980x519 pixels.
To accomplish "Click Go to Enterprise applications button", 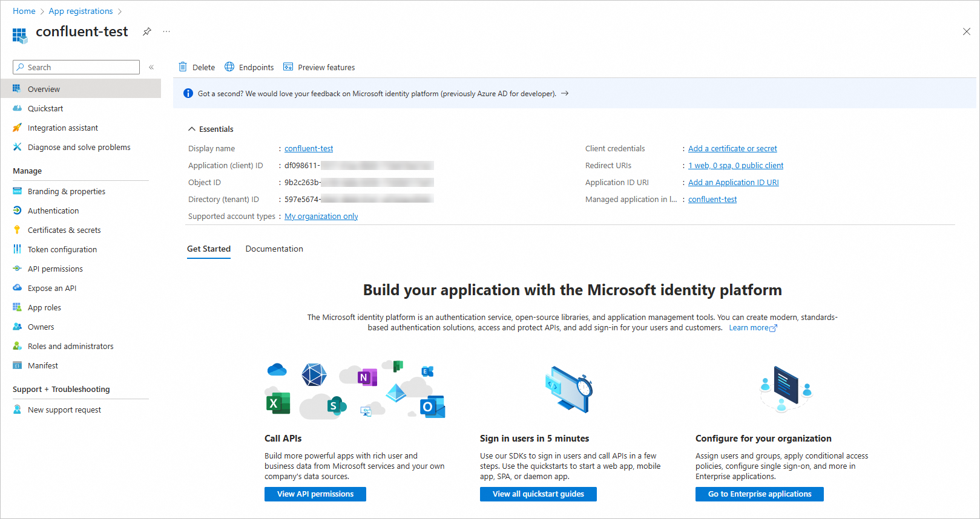I will pos(760,494).
